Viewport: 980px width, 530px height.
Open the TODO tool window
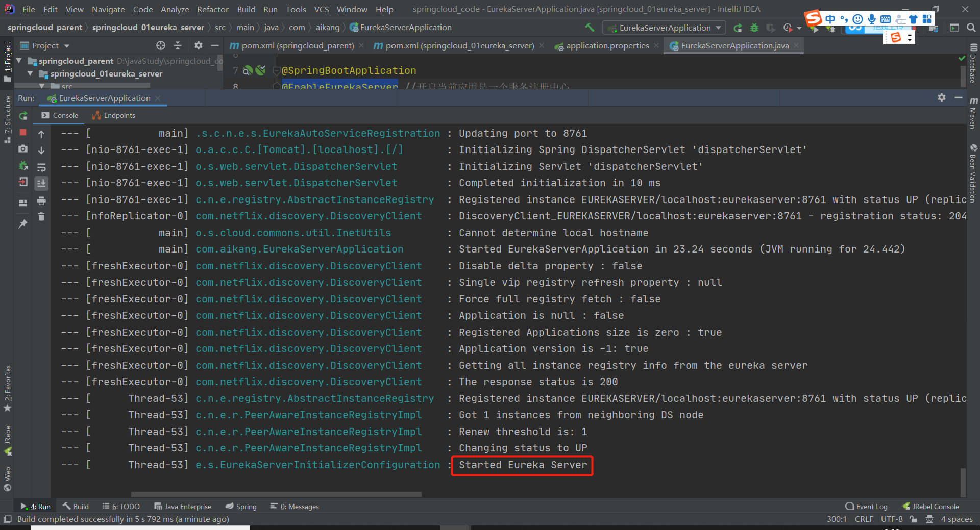coord(121,507)
